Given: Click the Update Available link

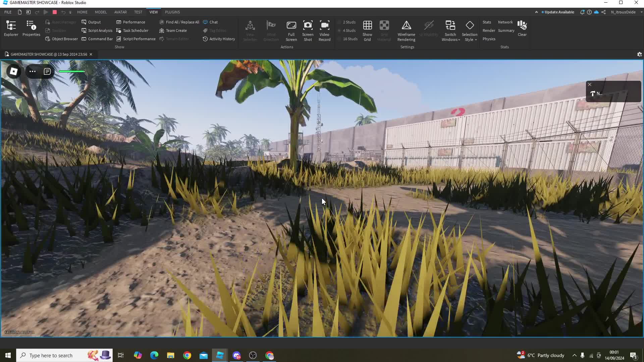Looking at the screenshot, I should coord(559,12).
